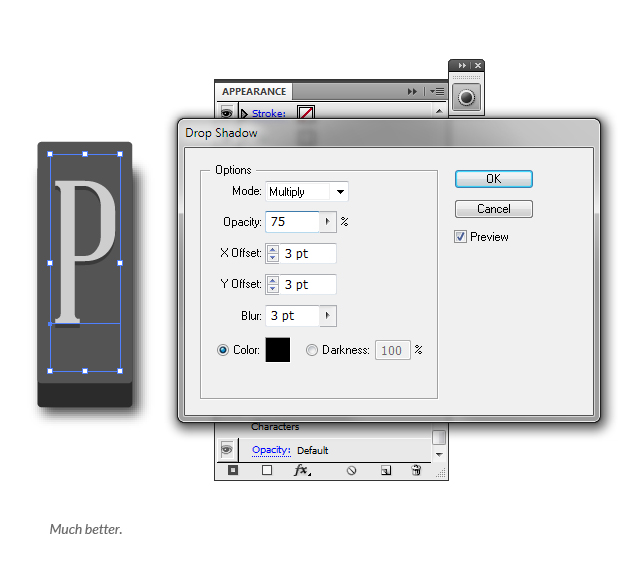Collapse Appearance panel with double-arrow icon
This screenshot has height=561, width=630.
point(412,92)
